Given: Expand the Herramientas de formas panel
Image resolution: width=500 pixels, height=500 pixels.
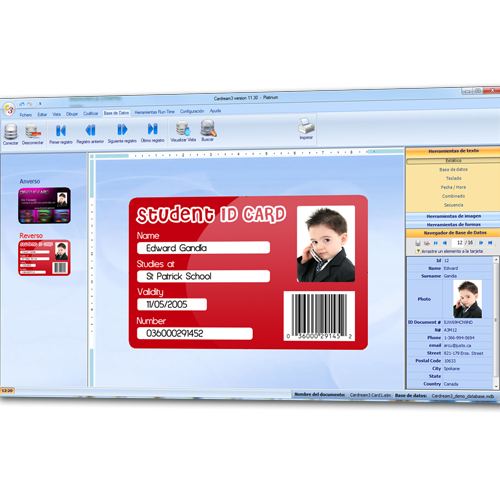Looking at the screenshot, I should coord(453,224).
